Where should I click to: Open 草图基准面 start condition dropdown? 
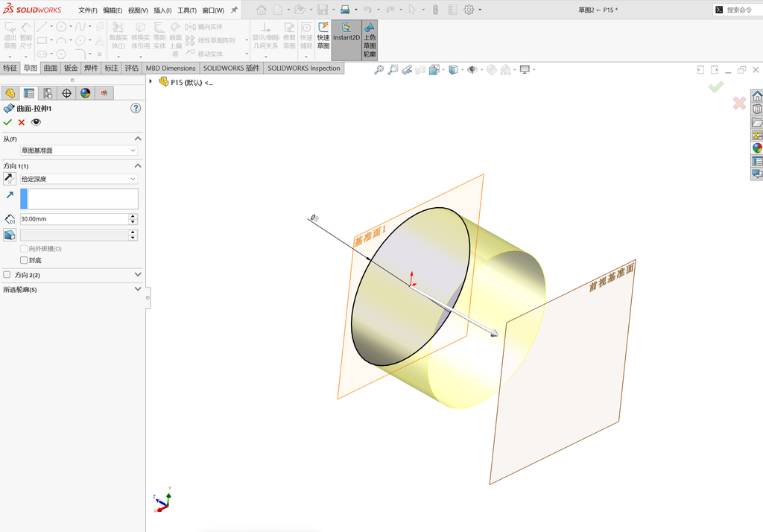tap(79, 151)
